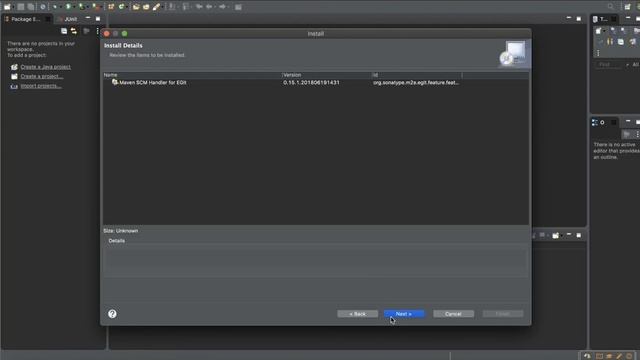This screenshot has width=640, height=360.
Task: Open the New wizard toolbar icon
Action: [7, 7]
